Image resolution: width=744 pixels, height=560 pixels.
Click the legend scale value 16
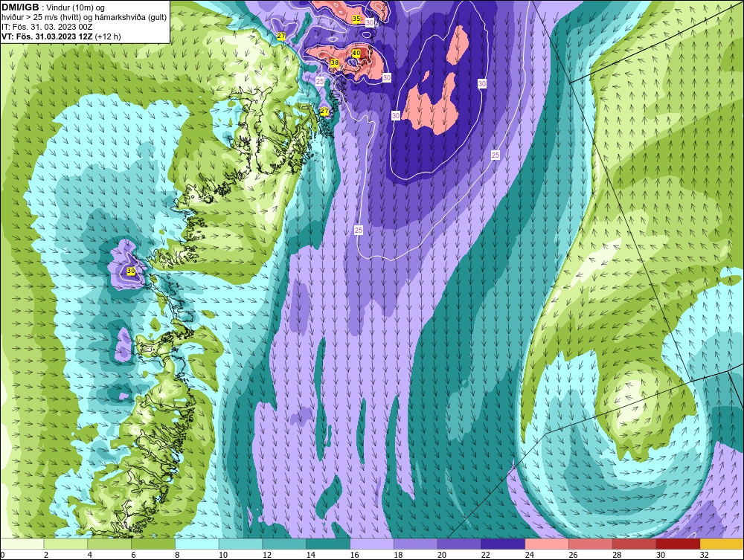[x=354, y=555]
